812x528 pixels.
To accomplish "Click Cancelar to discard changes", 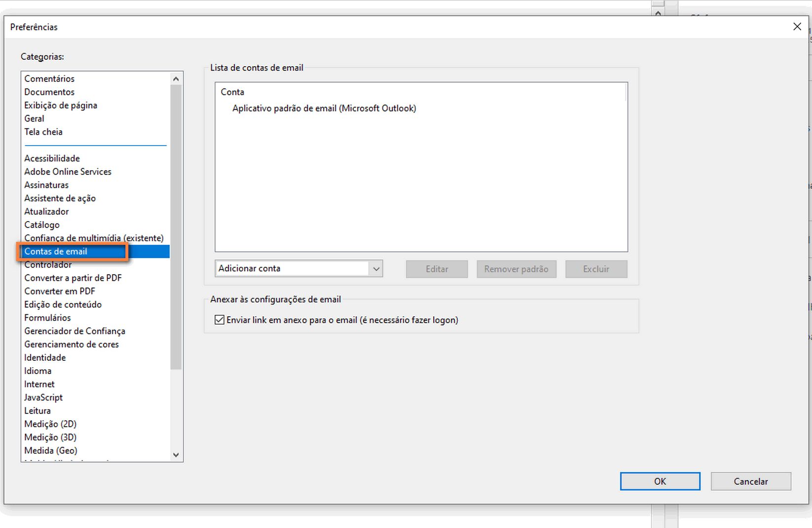I will (751, 482).
